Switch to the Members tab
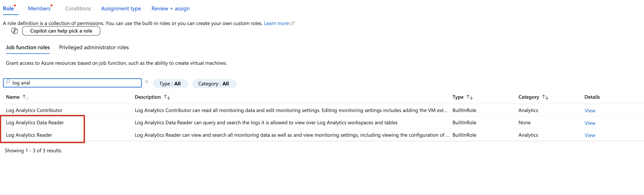644x195 pixels. [x=39, y=8]
